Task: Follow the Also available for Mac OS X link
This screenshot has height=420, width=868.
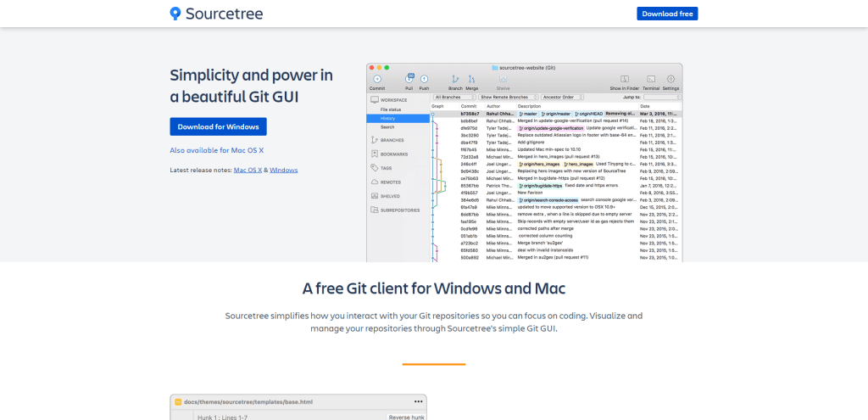Action: point(217,150)
